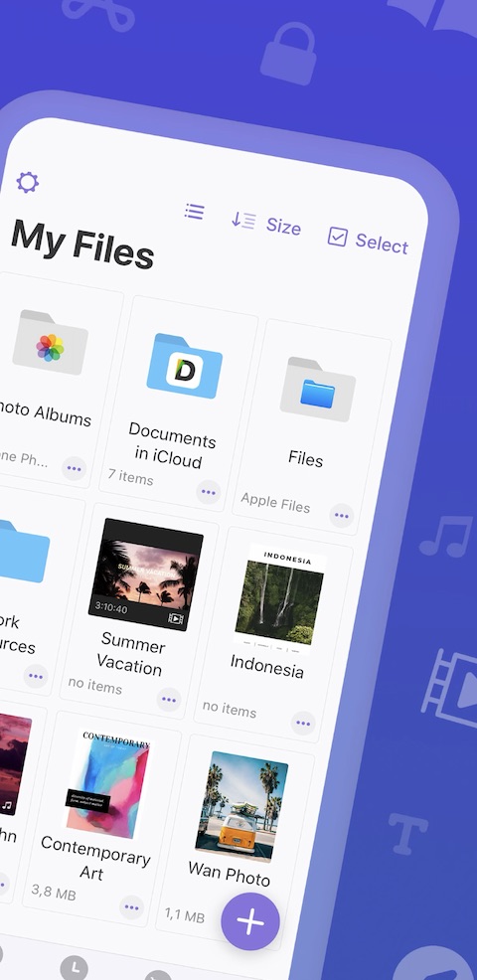Open more options for Documents in iCloud
Viewport: 477px width, 980px height.
pos(208,493)
